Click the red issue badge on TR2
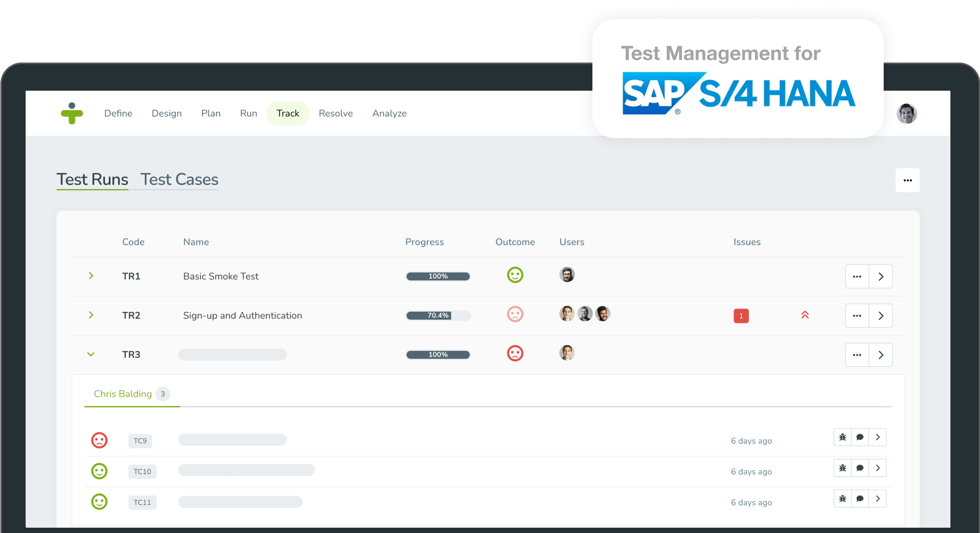This screenshot has width=980, height=533. pyautogui.click(x=741, y=315)
